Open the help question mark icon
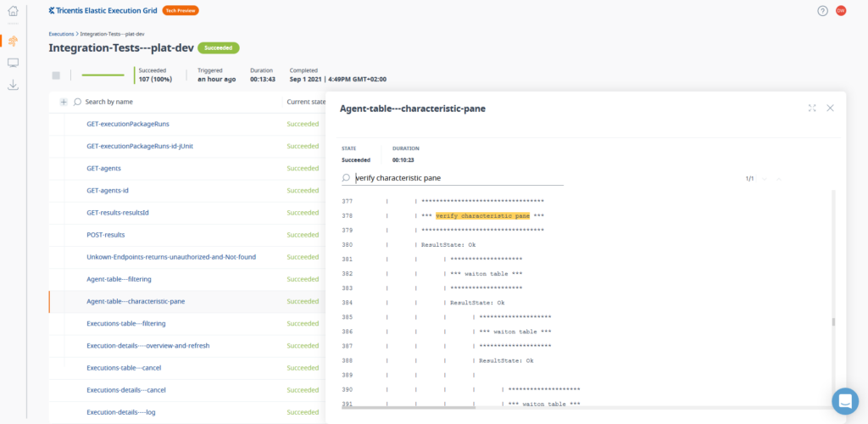This screenshot has width=868, height=424. 822,10
